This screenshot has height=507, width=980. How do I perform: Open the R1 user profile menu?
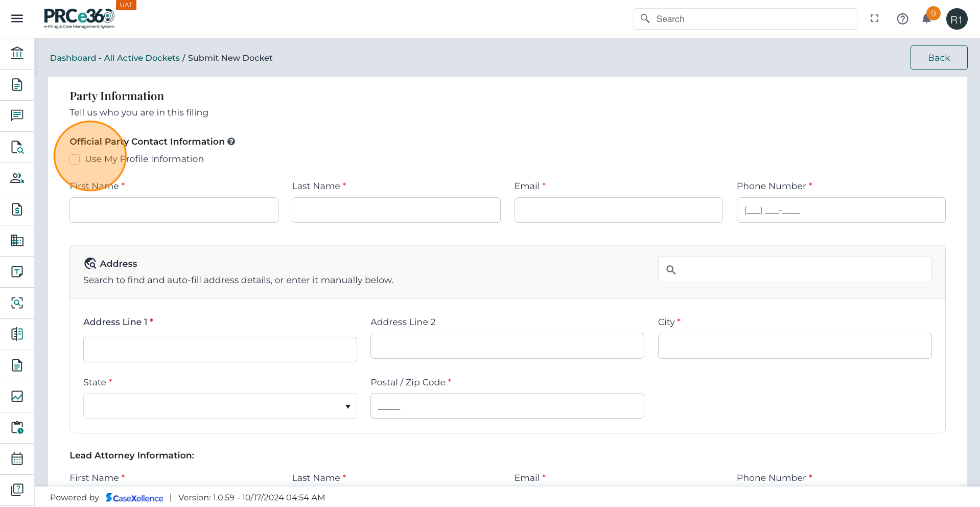[956, 19]
